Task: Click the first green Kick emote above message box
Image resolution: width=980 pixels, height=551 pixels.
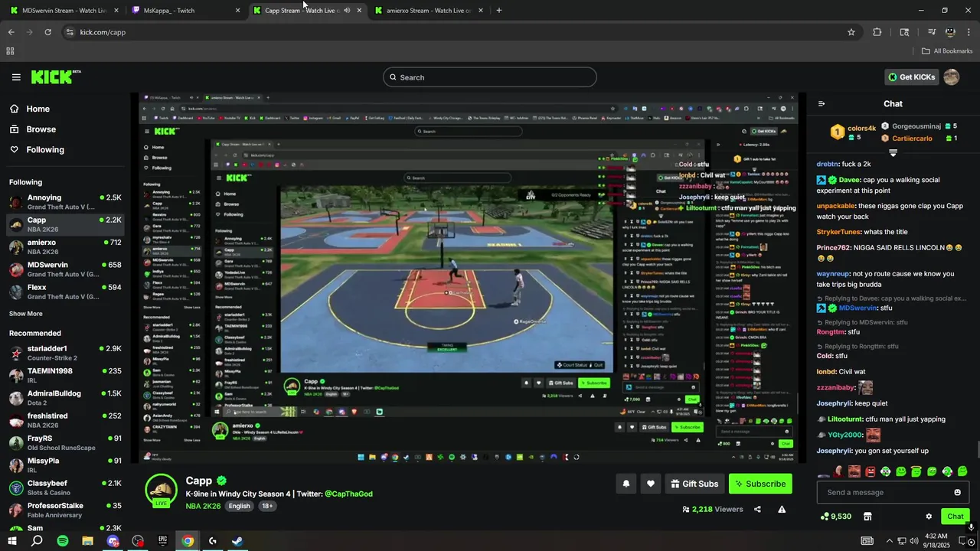Action: 886,471
